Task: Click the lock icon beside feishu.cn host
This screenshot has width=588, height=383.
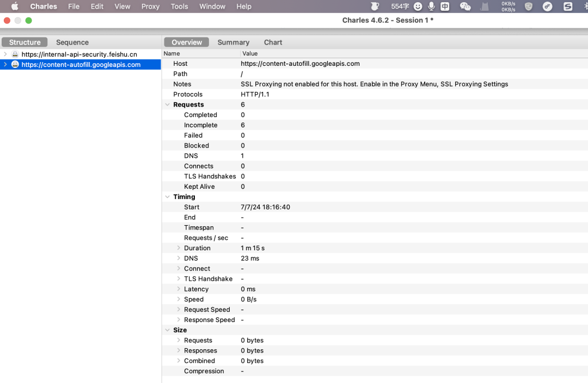Action: pos(15,54)
